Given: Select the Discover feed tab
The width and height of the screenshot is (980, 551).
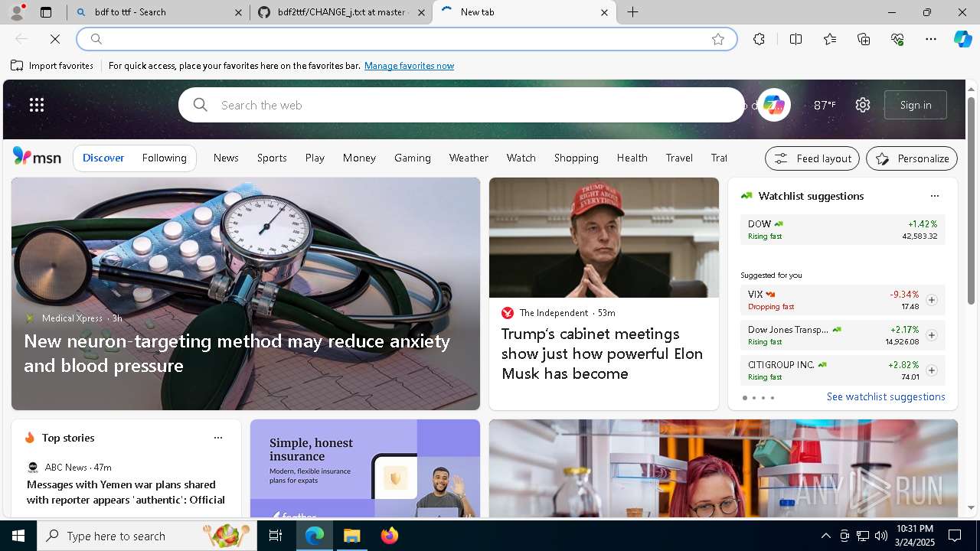Looking at the screenshot, I should pos(103,158).
